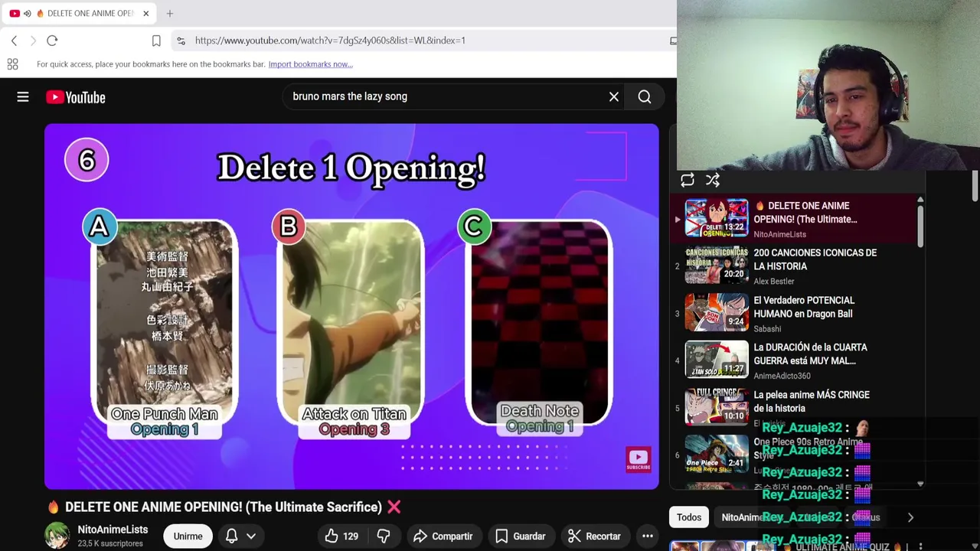Screen dimensions: 980x551
Task: Open more actions three-dot menu
Action: (647, 536)
